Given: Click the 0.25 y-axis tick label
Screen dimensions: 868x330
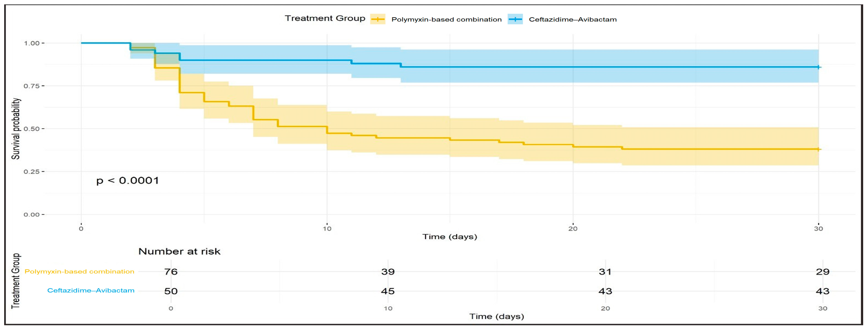Looking at the screenshot, I should tap(32, 171).
